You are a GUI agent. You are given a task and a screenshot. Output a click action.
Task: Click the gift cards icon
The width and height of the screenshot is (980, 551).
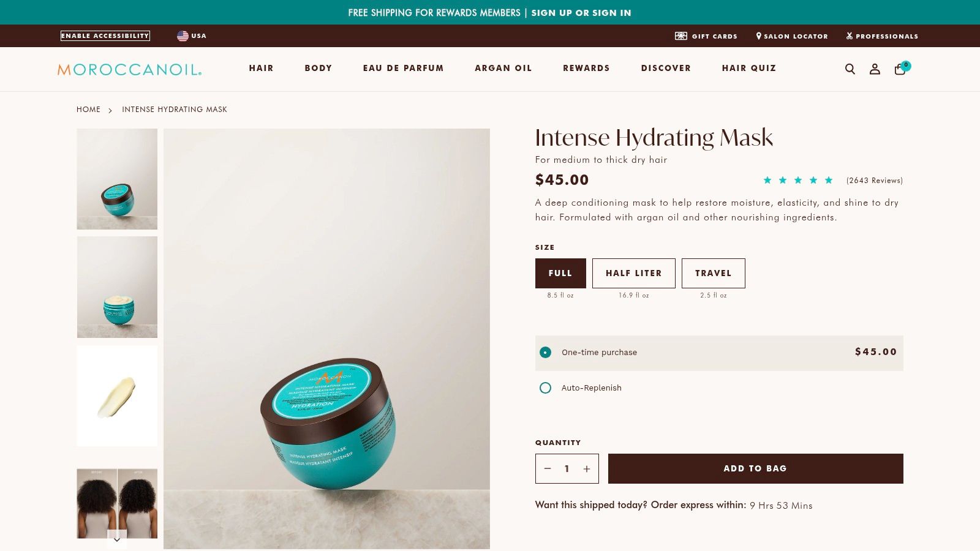pyautogui.click(x=681, y=36)
